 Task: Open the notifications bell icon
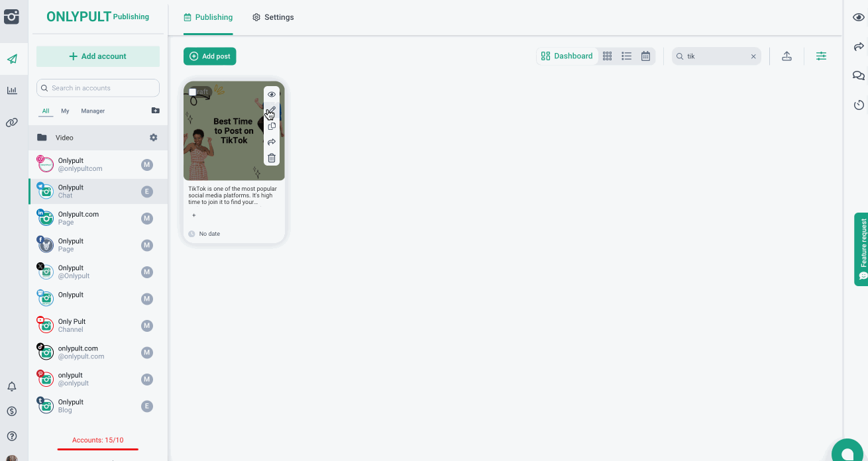click(x=12, y=387)
